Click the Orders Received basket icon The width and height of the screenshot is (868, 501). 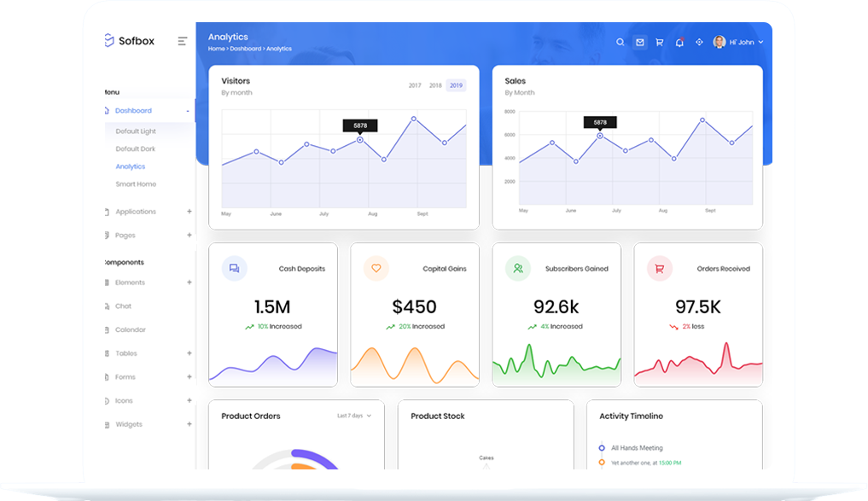[658, 268]
